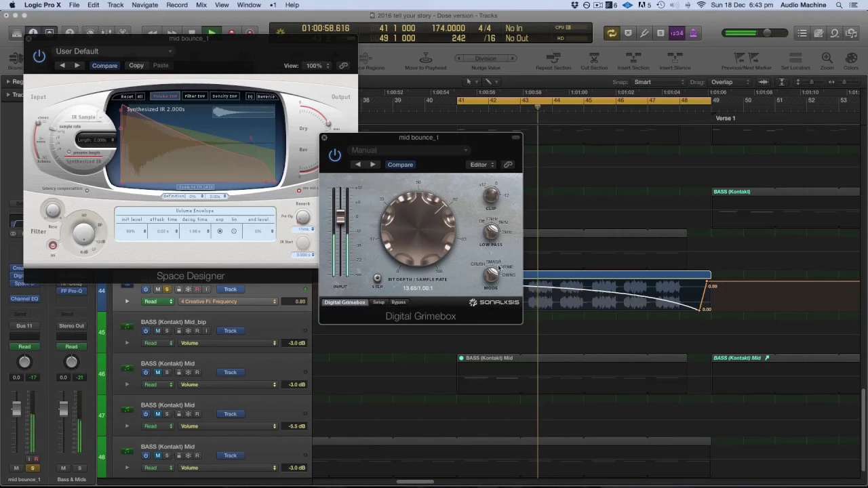
Task: Open track 45 Volume automation parameter dropdown
Action: tap(229, 343)
